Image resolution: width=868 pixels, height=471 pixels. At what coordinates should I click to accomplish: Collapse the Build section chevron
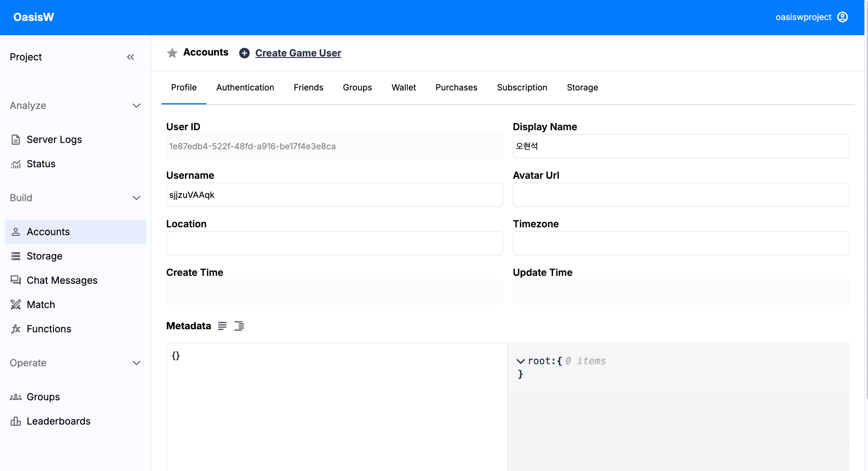pos(136,198)
